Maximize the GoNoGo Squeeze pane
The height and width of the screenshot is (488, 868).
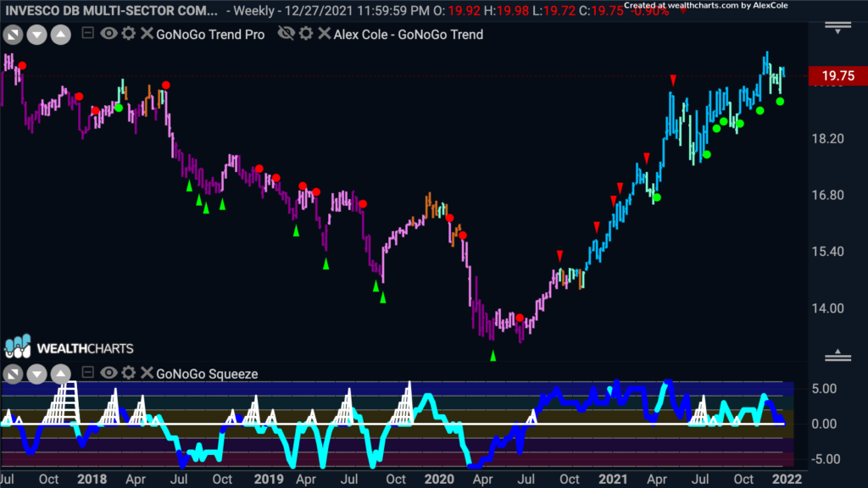click(13, 374)
